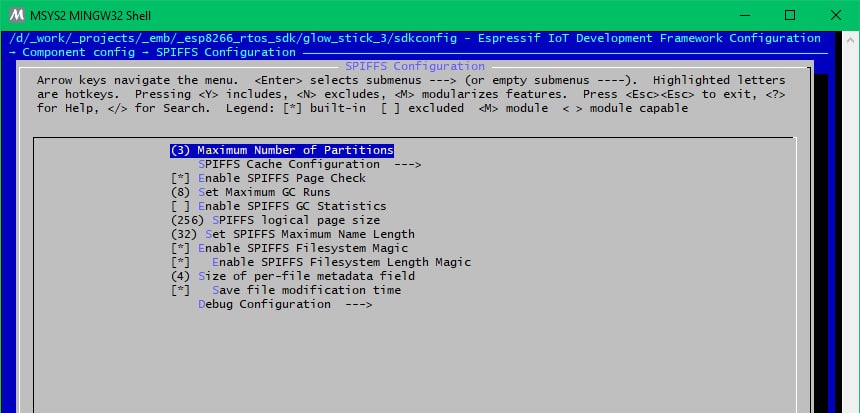Click the 'SPIFFS Configuration' dialog title
Image resolution: width=860 pixels, height=413 pixels.
pyautogui.click(x=415, y=66)
